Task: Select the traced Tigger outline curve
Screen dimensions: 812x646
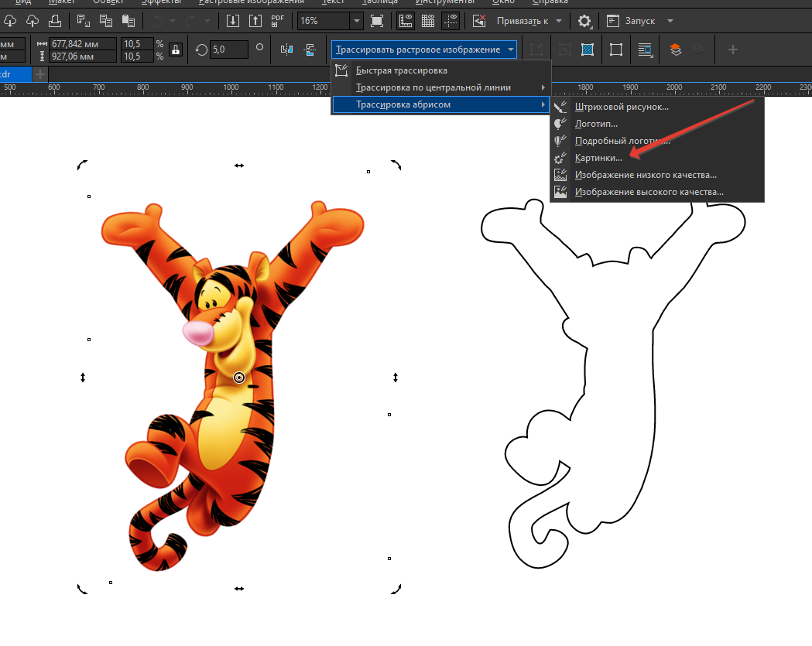Action: 613,384
